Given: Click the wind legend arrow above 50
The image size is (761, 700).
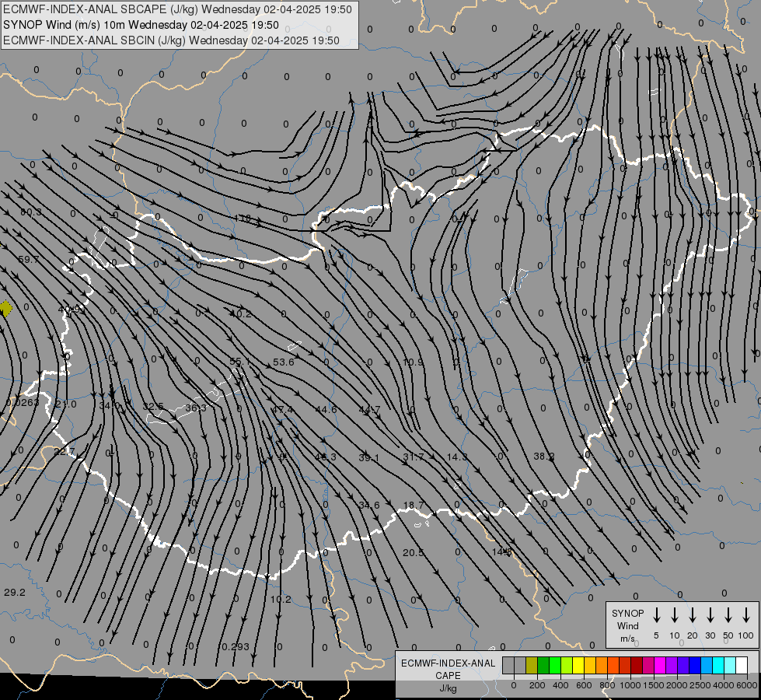Looking at the screenshot, I should 728,614.
